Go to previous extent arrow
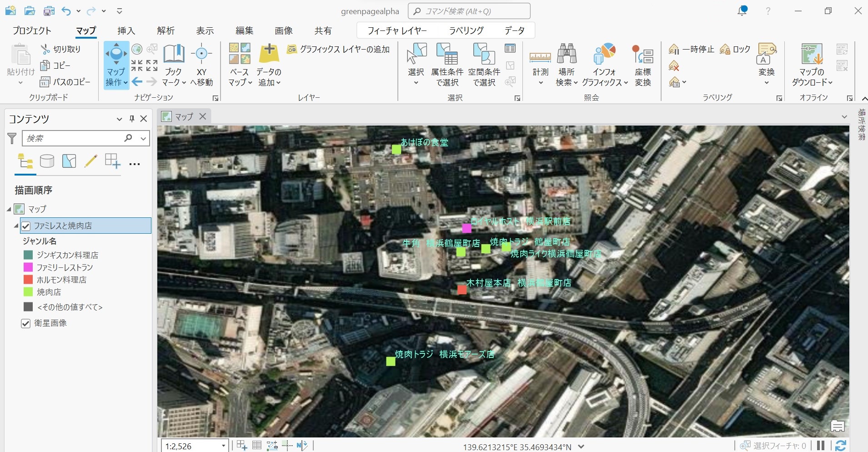This screenshot has height=452, width=868. click(x=137, y=82)
